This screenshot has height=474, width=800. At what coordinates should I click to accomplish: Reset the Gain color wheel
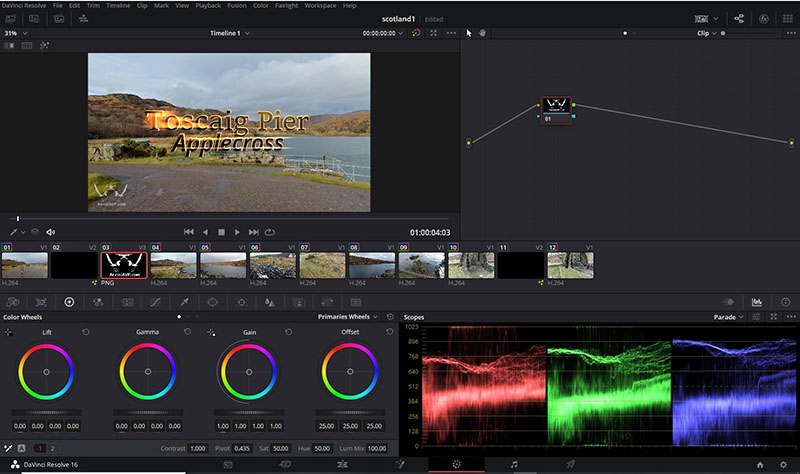pos(289,331)
